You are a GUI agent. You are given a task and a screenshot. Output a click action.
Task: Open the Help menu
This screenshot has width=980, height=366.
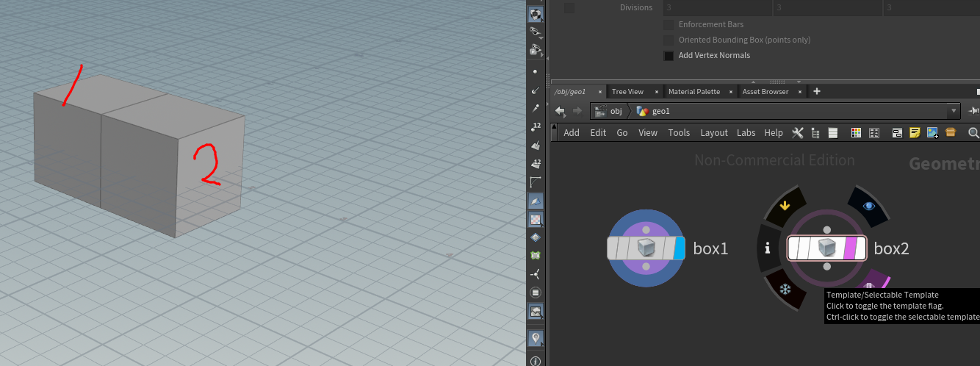click(x=774, y=133)
